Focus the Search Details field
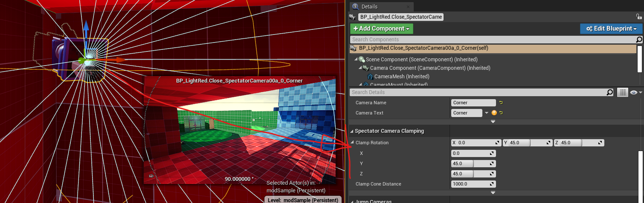 (x=479, y=92)
